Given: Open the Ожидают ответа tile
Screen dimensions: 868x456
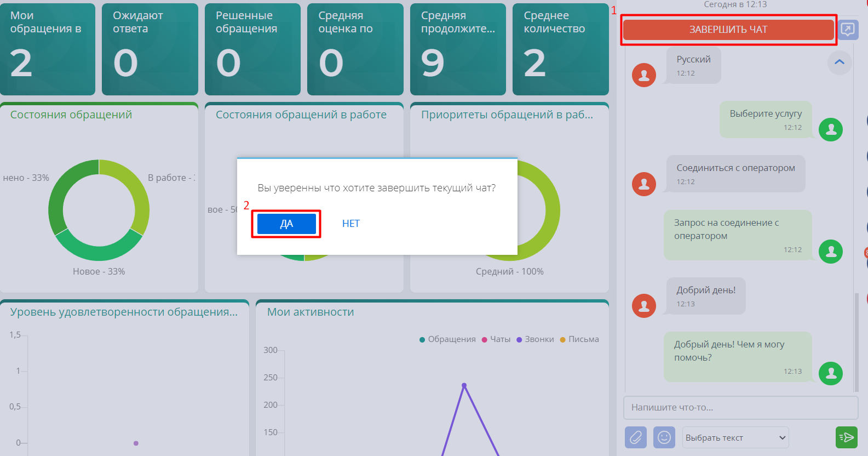Looking at the screenshot, I should coord(150,49).
